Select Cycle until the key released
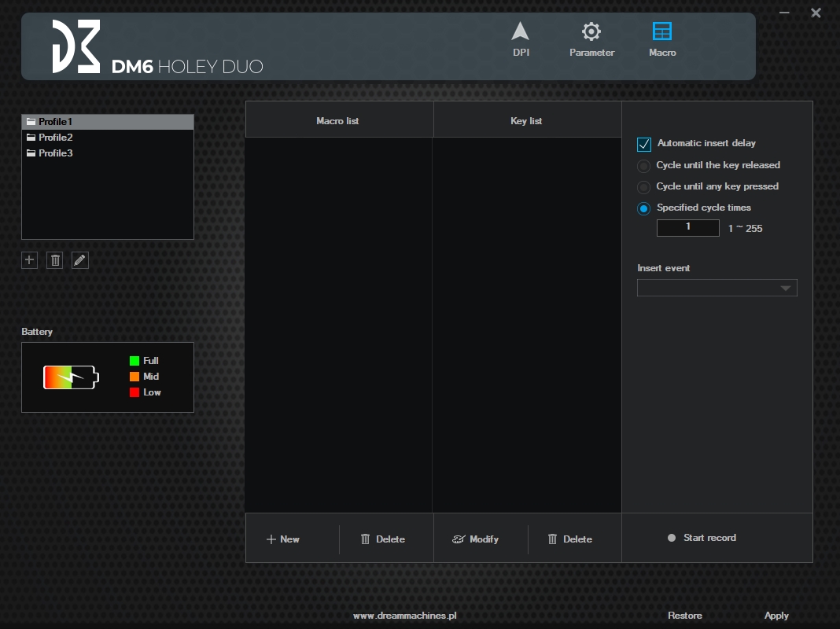Image resolution: width=840 pixels, height=629 pixels. [x=643, y=166]
